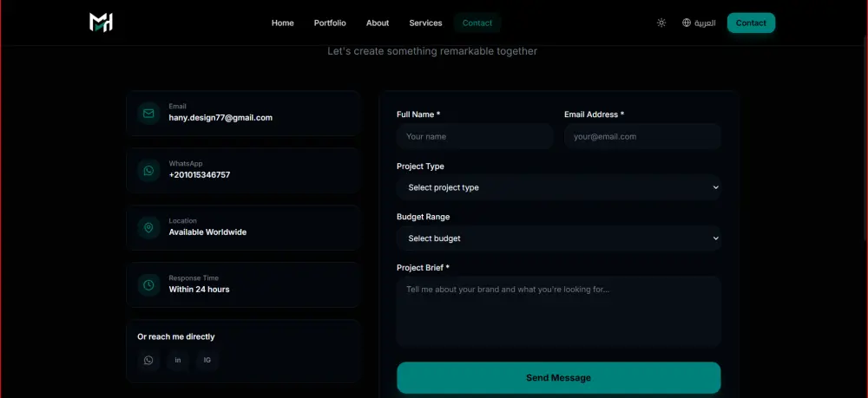This screenshot has height=398, width=868.
Task: Click into the Project Brief text area
Action: pos(558,311)
